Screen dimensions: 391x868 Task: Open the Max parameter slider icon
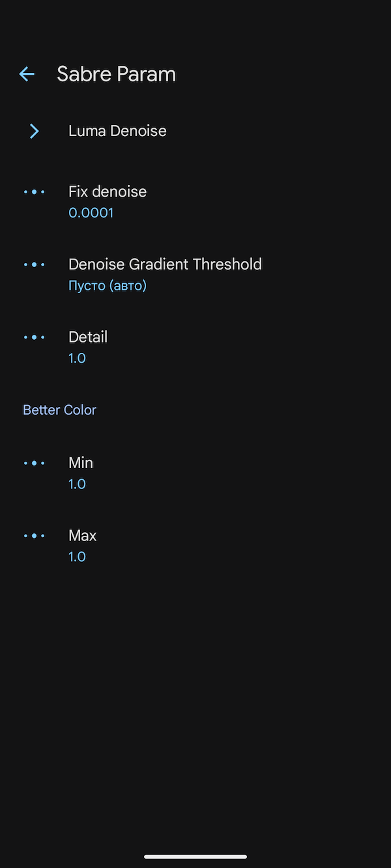34,535
